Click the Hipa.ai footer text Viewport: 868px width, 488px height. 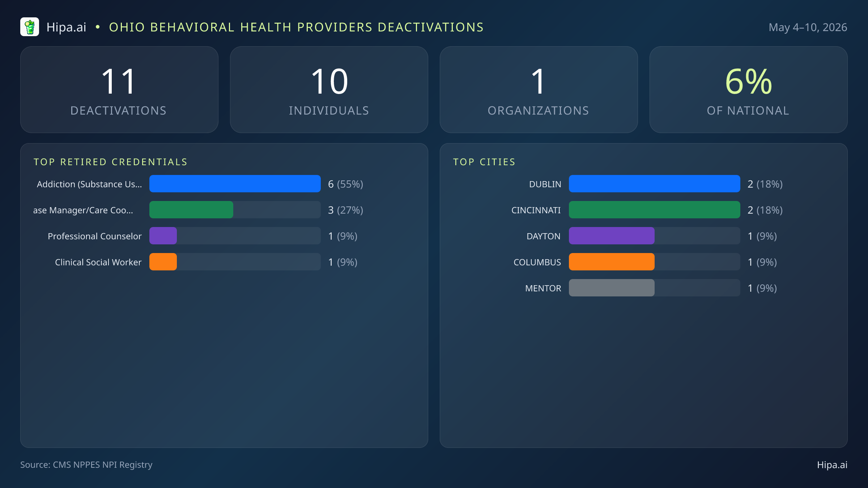832,465
